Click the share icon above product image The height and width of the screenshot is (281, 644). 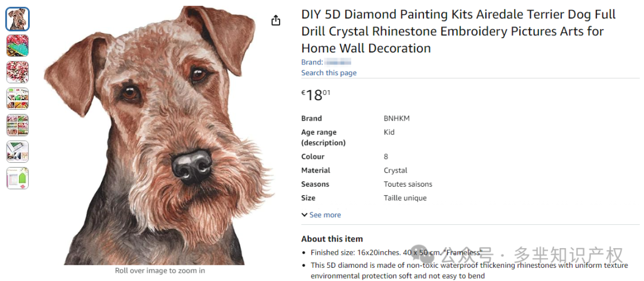[275, 21]
